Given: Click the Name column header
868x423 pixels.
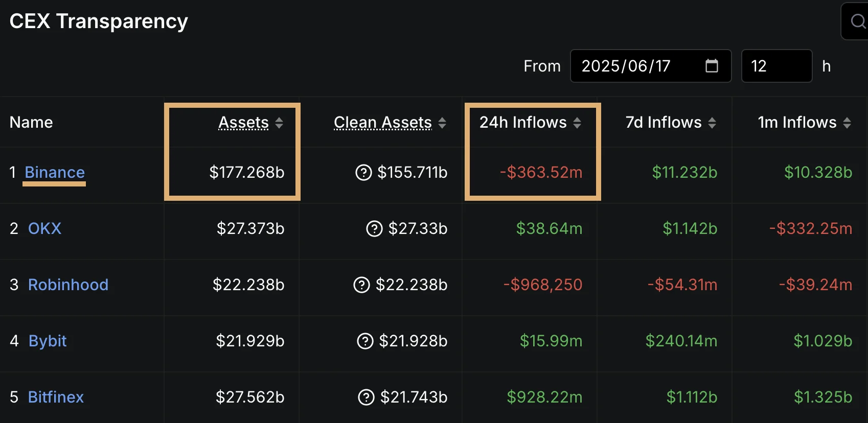Looking at the screenshot, I should 31,123.
